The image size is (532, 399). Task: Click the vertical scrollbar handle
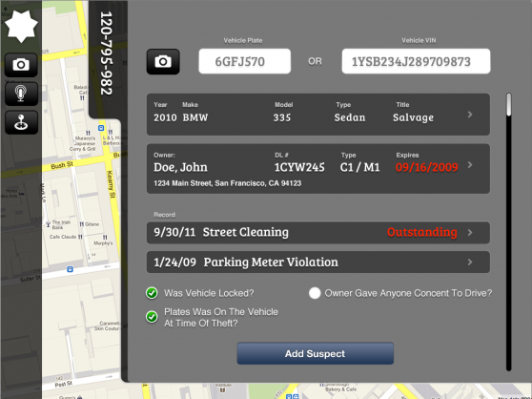(508, 105)
